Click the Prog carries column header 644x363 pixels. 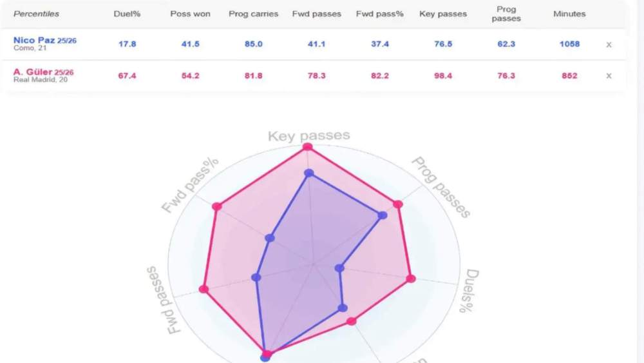pos(253,14)
